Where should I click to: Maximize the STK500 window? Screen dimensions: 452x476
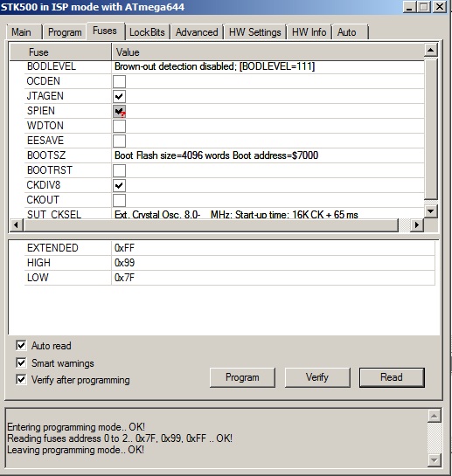tap(424, 7)
